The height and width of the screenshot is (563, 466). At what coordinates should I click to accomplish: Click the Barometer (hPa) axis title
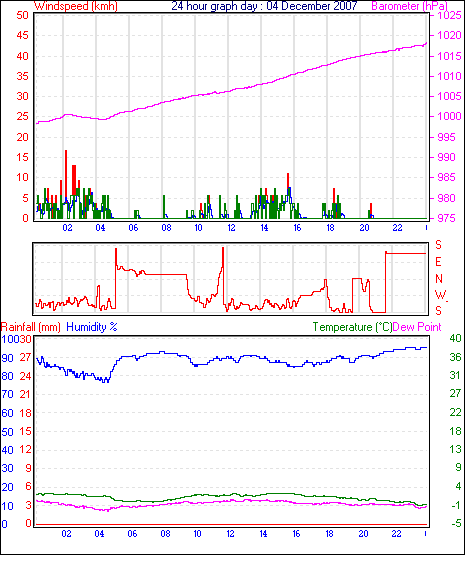[409, 6]
